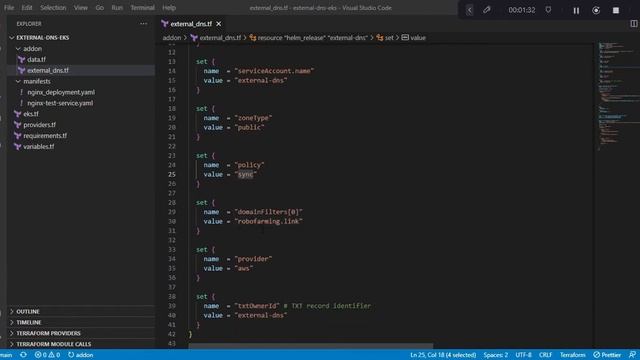Click the "serviceAccount.name" string

(274, 71)
